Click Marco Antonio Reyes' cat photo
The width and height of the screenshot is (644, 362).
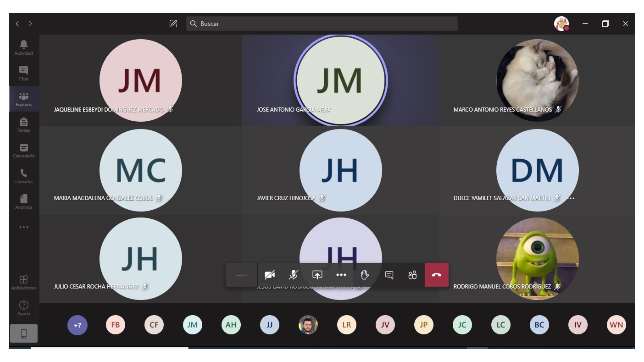click(x=538, y=80)
